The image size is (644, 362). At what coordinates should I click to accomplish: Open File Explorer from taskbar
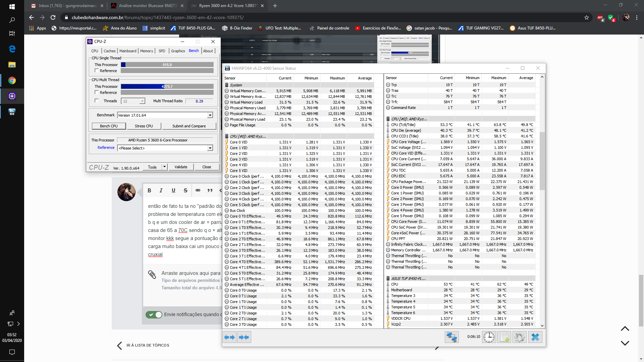(x=12, y=65)
